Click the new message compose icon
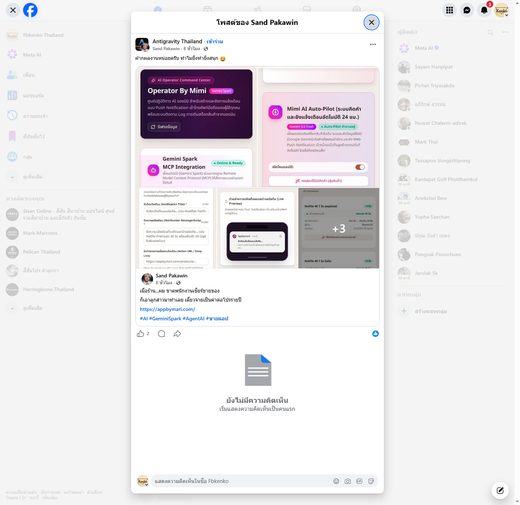The width and height of the screenshot is (520, 505). pos(500,490)
